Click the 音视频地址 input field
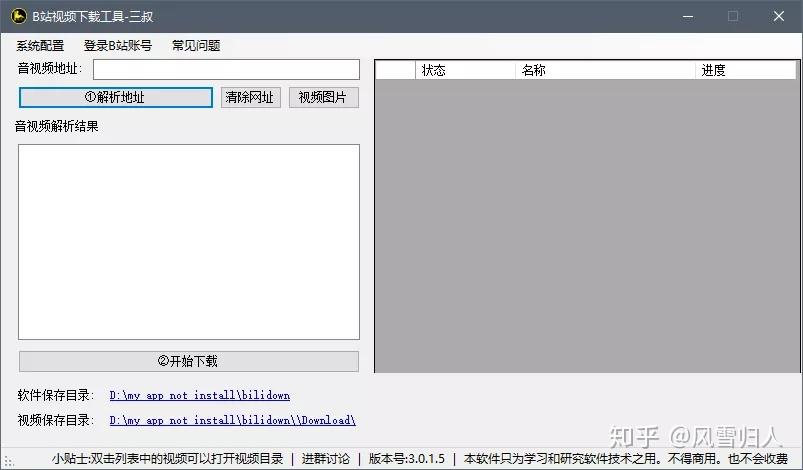Screen dimensions: 803x470 pos(226,70)
